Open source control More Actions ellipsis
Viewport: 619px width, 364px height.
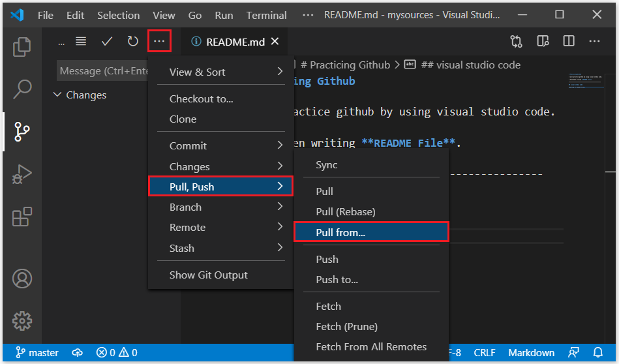(x=159, y=41)
